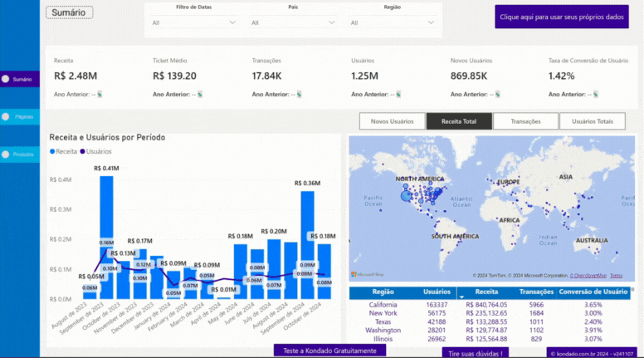Click the trend icon under Receita card
The width and height of the screenshot is (644, 358).
tap(100, 94)
